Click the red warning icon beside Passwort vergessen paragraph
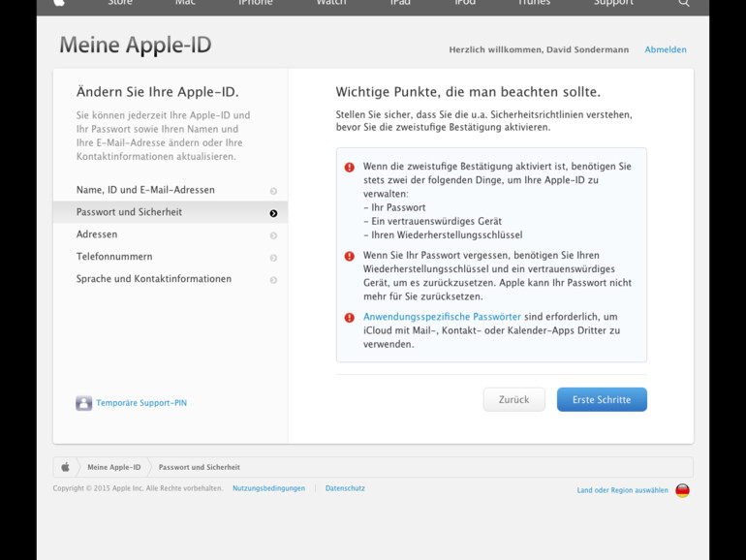 349,256
